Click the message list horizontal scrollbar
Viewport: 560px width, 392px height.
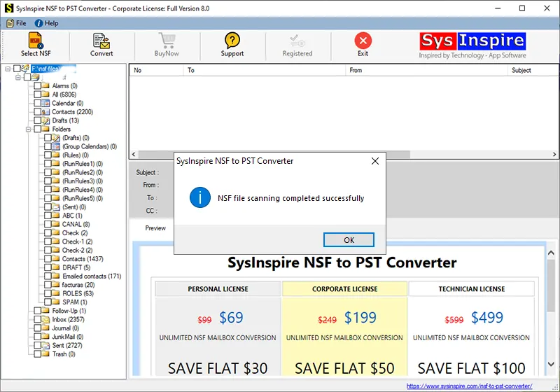point(274,154)
